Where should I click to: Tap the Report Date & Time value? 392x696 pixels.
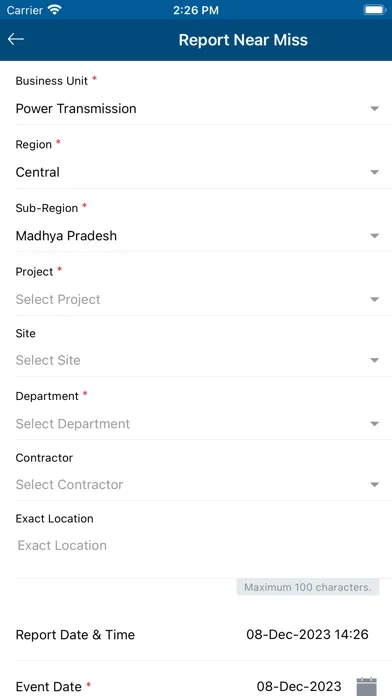307,635
